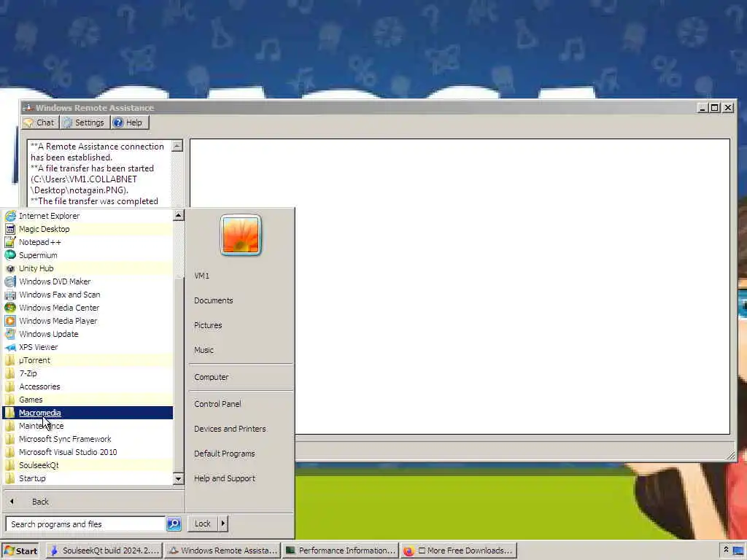
Task: Click the user account picture
Action: click(241, 235)
